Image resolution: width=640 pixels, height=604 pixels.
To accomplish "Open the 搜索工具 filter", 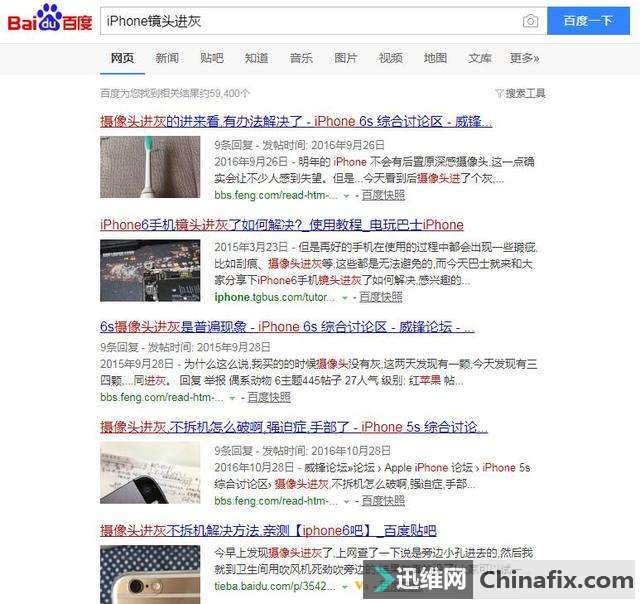I will click(520, 93).
